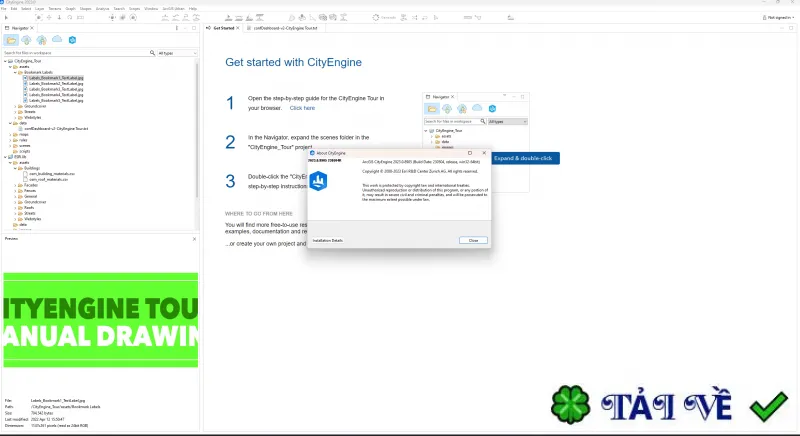
Task: Open the Navigator panel three-dot menu
Action: coord(177,28)
